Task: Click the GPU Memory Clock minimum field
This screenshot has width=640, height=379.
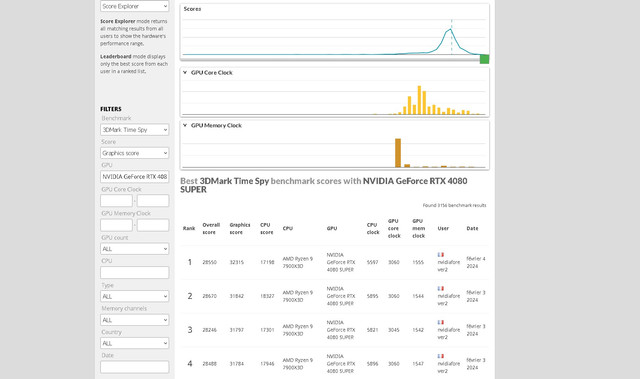Action: click(x=116, y=225)
